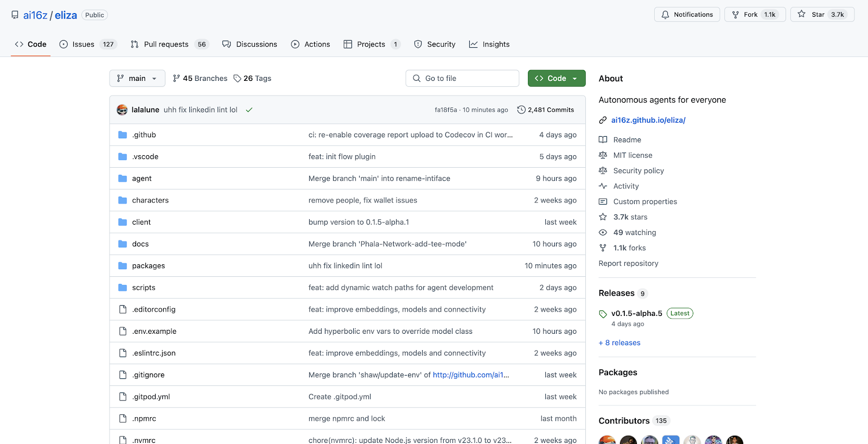This screenshot has height=444, width=868.
Task: Click the folder icon for docs
Action: click(x=123, y=244)
